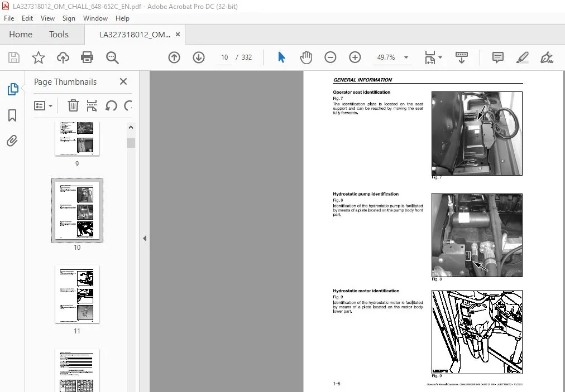Click the Fig. 8 hydrostatic pump photo
The height and width of the screenshot is (392, 565).
pos(477,235)
